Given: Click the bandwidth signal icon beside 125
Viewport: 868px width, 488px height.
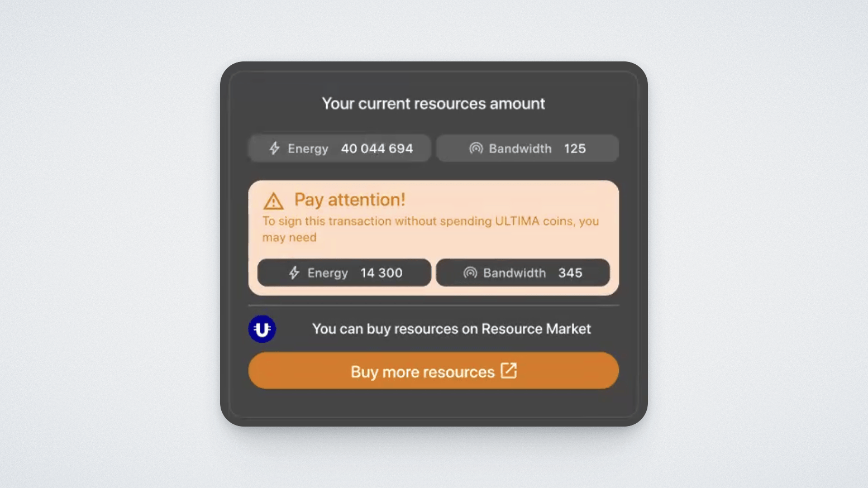Looking at the screenshot, I should click(x=476, y=149).
